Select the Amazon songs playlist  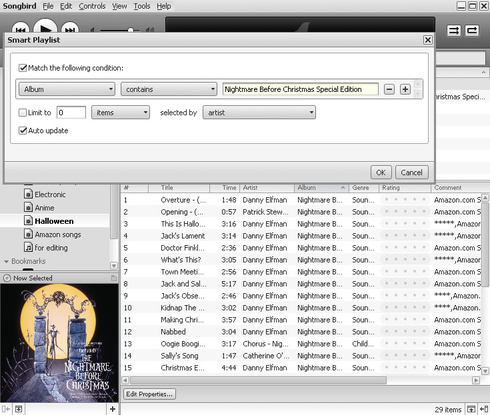58,234
